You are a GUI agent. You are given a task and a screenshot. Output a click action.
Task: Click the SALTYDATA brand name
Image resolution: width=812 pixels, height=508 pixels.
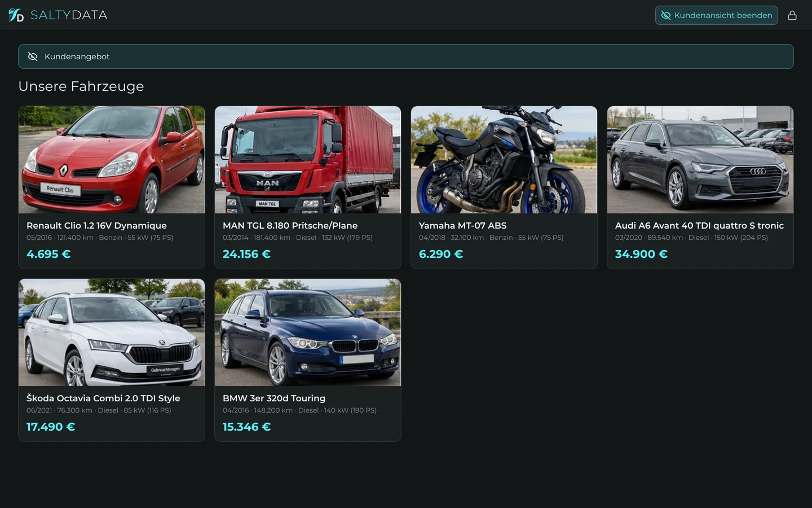tap(69, 15)
